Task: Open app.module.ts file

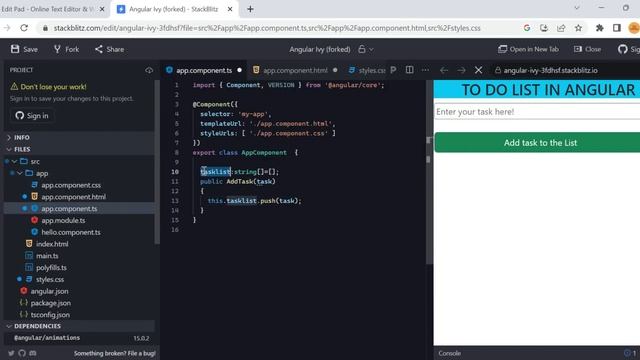Action: (x=63, y=220)
